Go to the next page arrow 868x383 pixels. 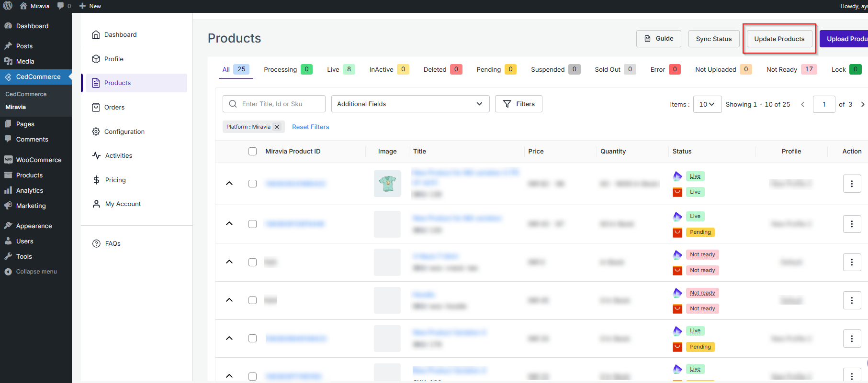tap(863, 104)
